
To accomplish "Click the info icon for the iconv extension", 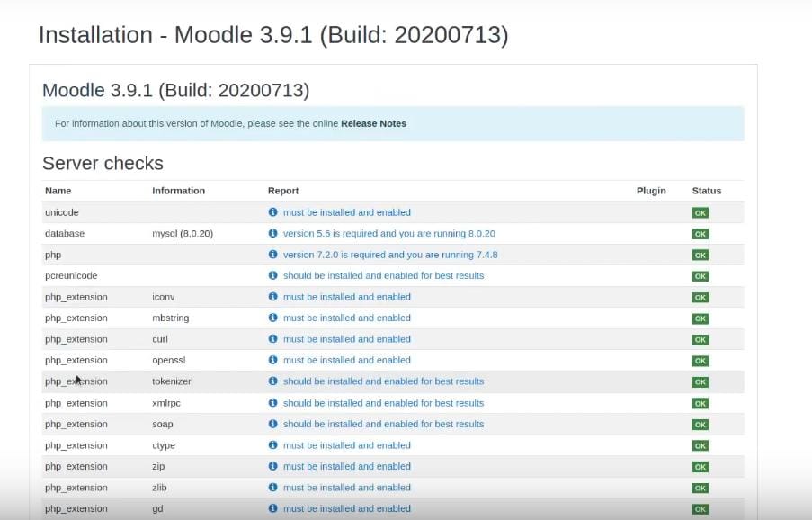I will [273, 297].
